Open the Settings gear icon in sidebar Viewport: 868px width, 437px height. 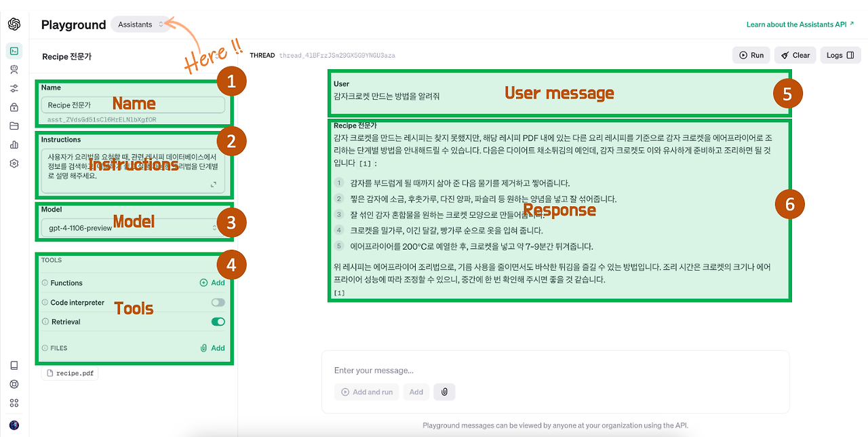tap(14, 164)
